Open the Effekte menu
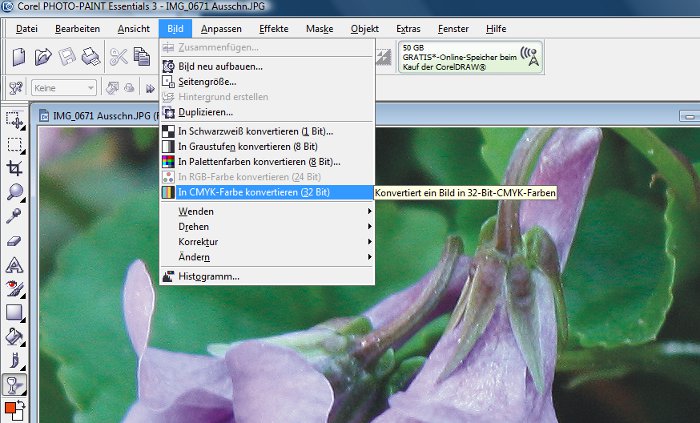700x423 pixels. pos(274,29)
